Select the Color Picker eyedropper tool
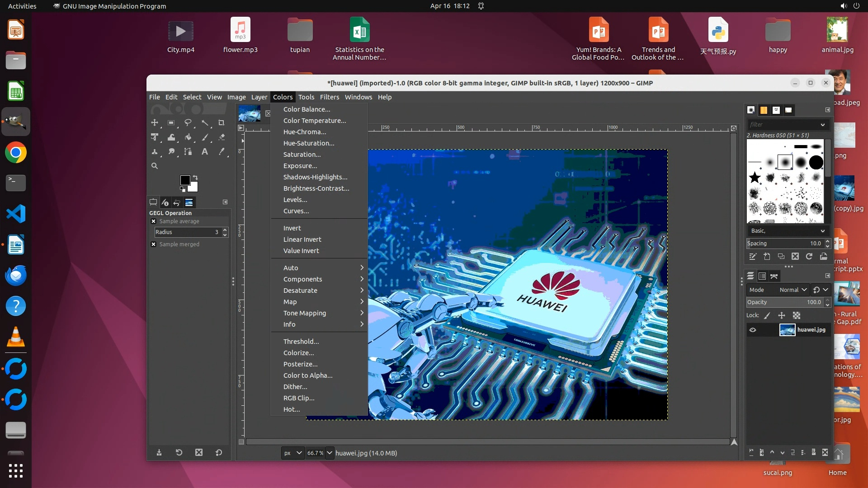The image size is (868, 488). pos(222,152)
